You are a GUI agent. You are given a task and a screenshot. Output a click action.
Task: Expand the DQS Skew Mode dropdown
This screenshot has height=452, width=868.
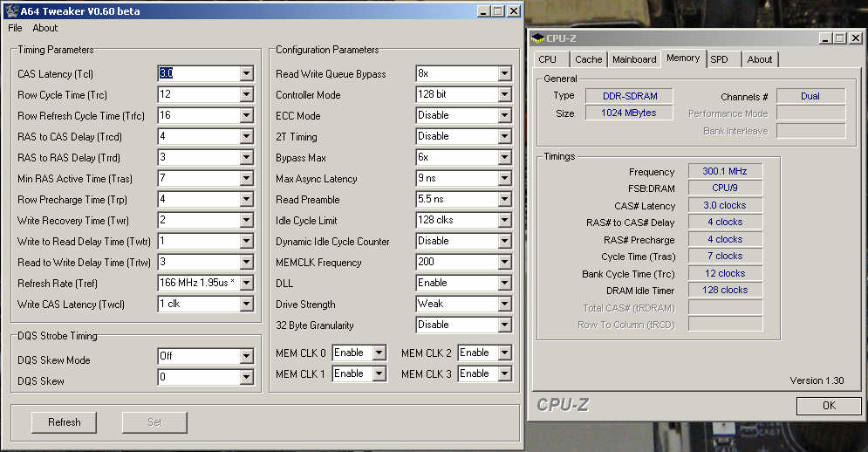247,357
